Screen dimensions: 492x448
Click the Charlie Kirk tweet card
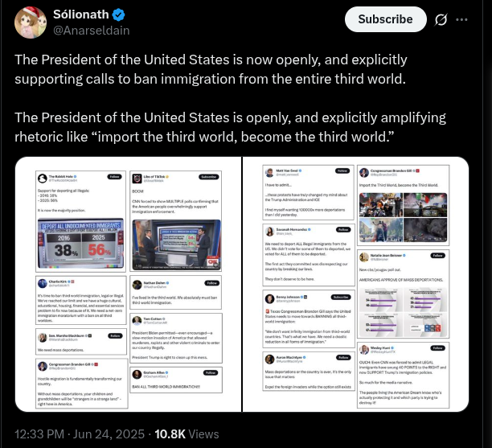(81, 301)
